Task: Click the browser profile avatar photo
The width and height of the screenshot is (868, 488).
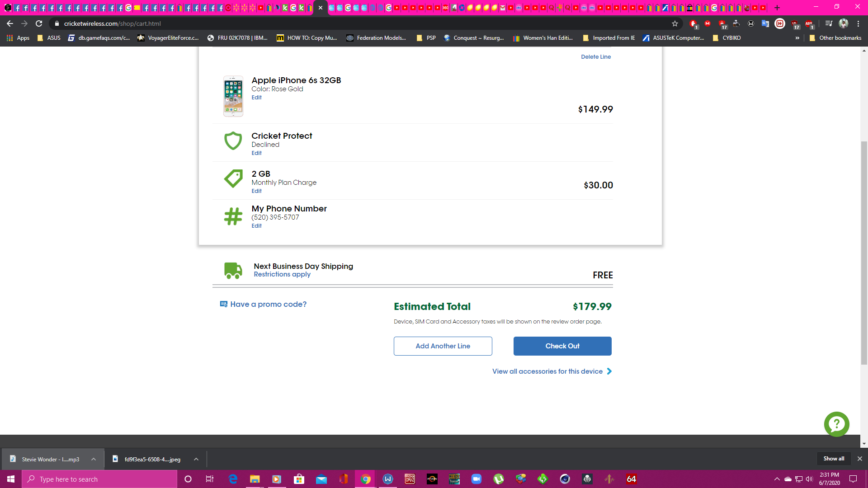Action: (844, 23)
